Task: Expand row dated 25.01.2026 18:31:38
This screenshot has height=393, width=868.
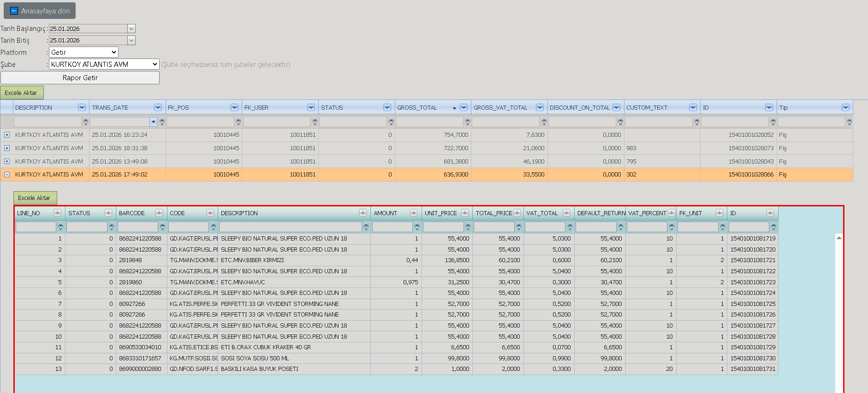Action: click(x=7, y=148)
